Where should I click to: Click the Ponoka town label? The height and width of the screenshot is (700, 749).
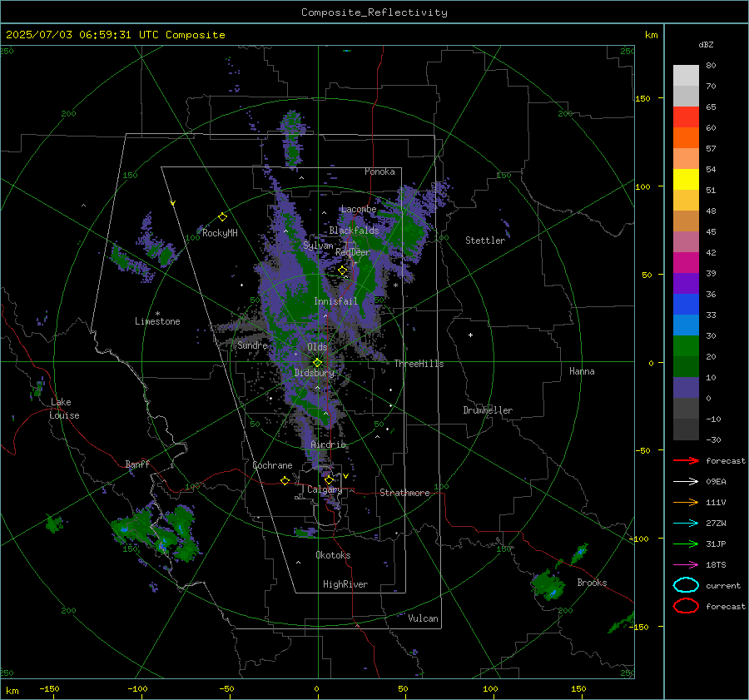coord(379,171)
